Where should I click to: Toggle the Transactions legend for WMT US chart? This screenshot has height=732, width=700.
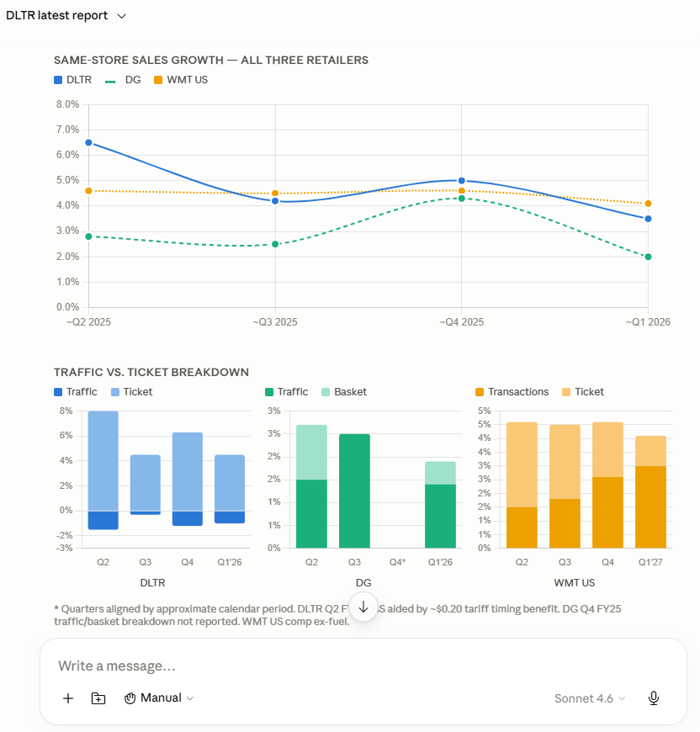coord(512,392)
